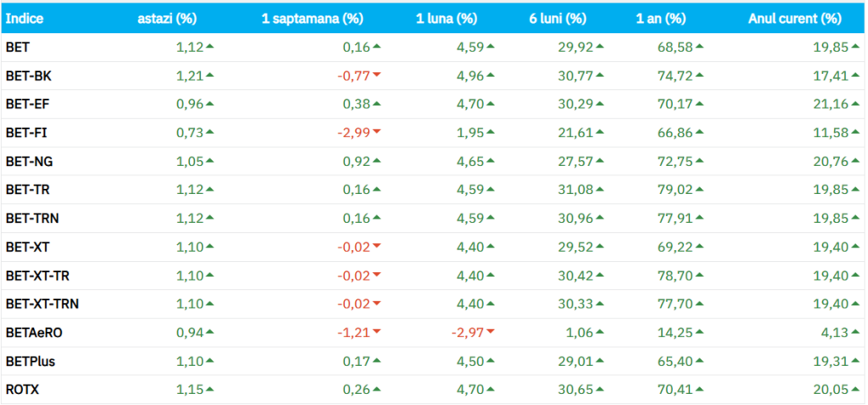868x405 pixels.
Task: Select the BET-EF index row name
Action: click(22, 104)
